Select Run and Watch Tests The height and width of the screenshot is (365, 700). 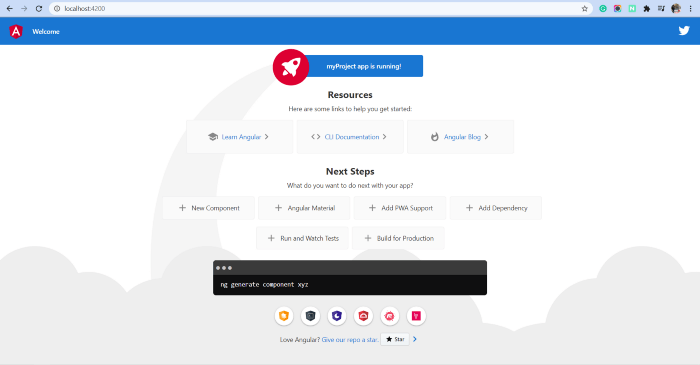302,238
